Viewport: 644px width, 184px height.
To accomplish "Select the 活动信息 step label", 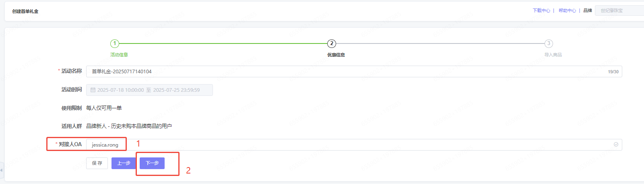I will [x=119, y=55].
